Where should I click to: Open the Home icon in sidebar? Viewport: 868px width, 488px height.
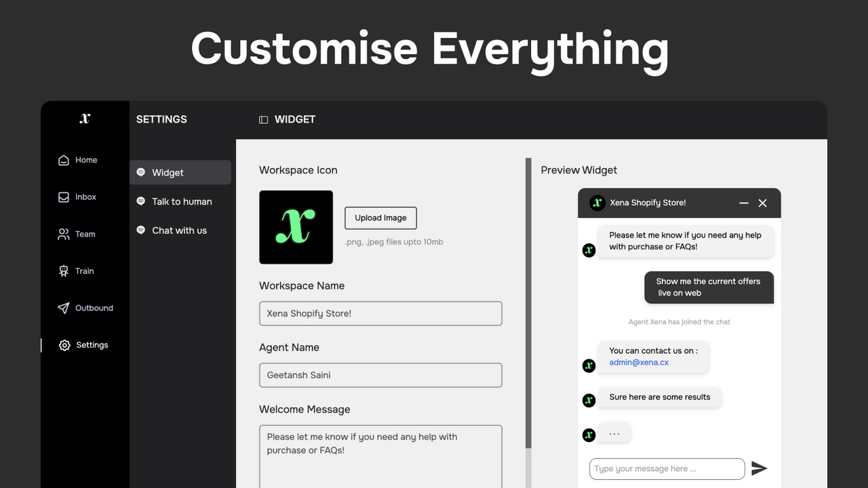pos(64,160)
